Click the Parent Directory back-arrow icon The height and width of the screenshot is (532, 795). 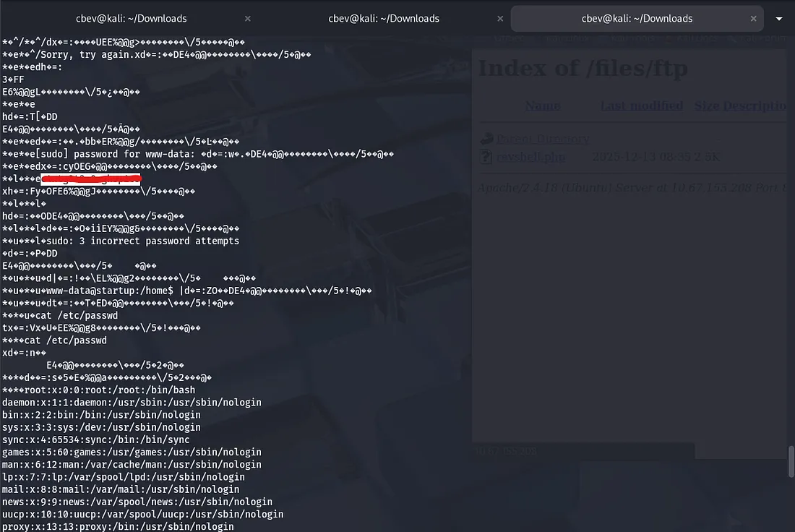(x=486, y=139)
